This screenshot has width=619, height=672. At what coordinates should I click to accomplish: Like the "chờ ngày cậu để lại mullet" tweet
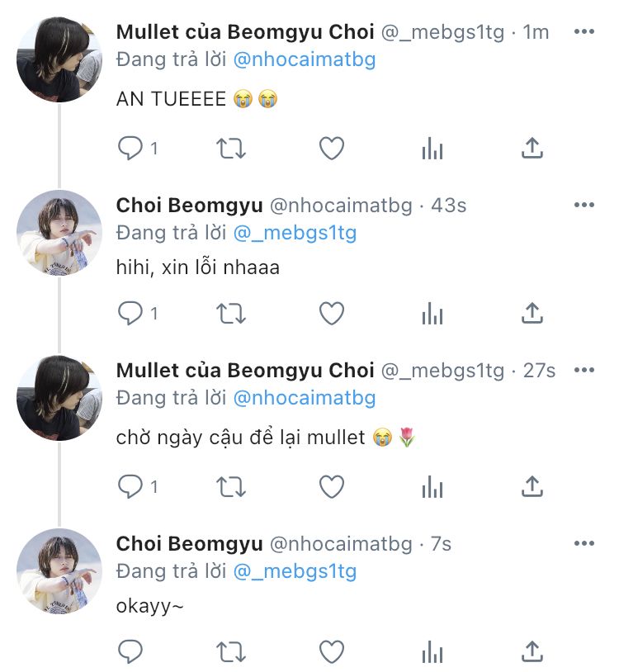(x=332, y=487)
